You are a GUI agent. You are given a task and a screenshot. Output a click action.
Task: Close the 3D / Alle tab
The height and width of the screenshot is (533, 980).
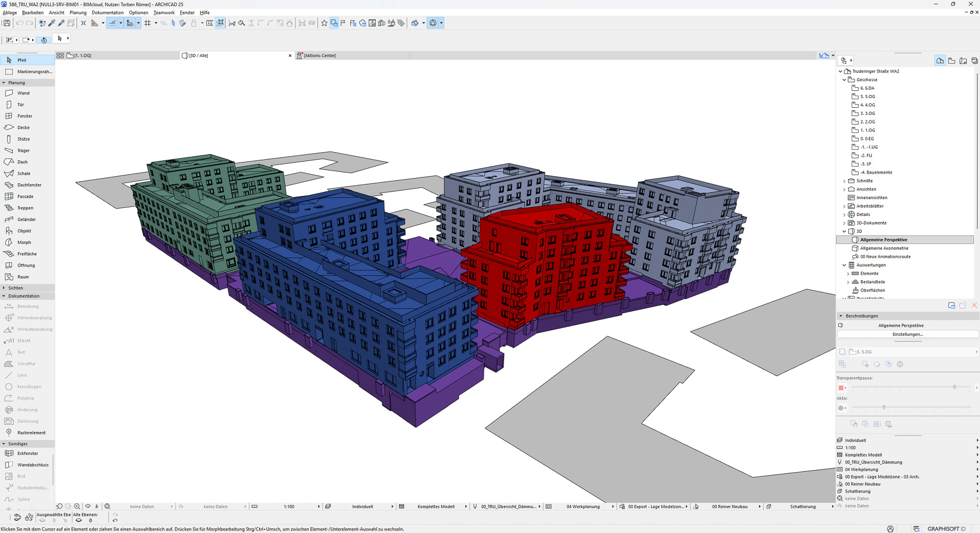[x=290, y=56]
